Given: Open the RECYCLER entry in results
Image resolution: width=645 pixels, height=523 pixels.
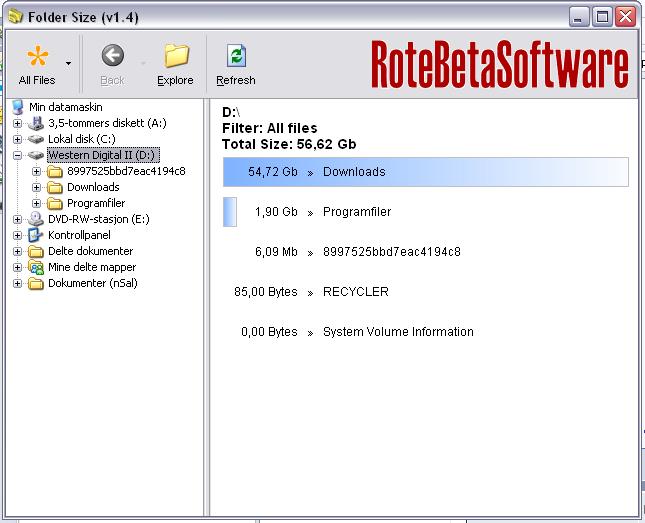Looking at the screenshot, I should click(x=355, y=292).
